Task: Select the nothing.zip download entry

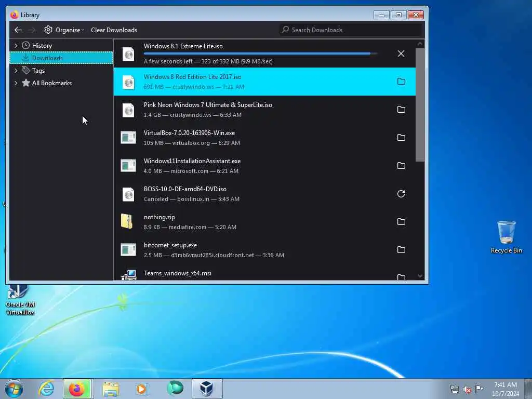Action: pyautogui.click(x=264, y=222)
